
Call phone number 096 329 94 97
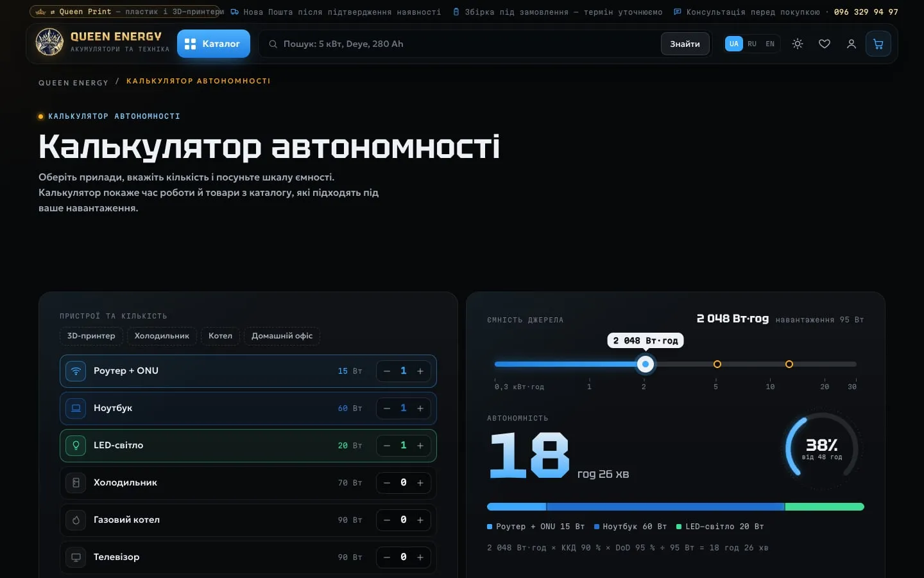pos(866,12)
